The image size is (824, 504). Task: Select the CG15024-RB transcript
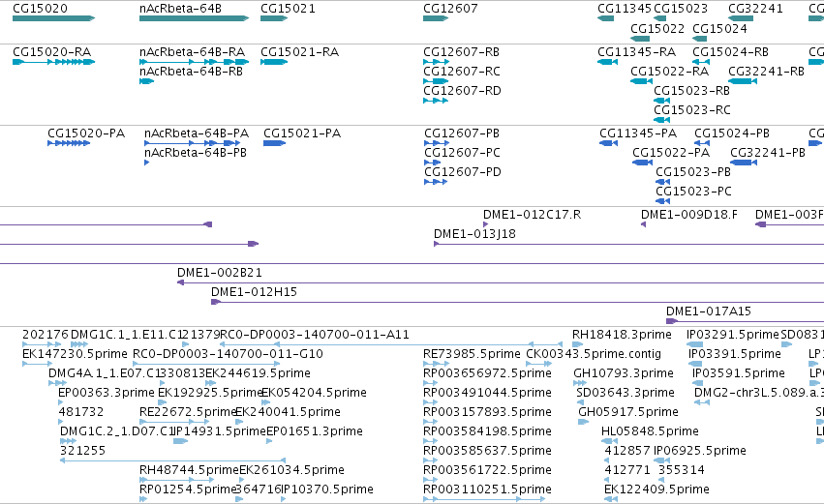pos(701,62)
